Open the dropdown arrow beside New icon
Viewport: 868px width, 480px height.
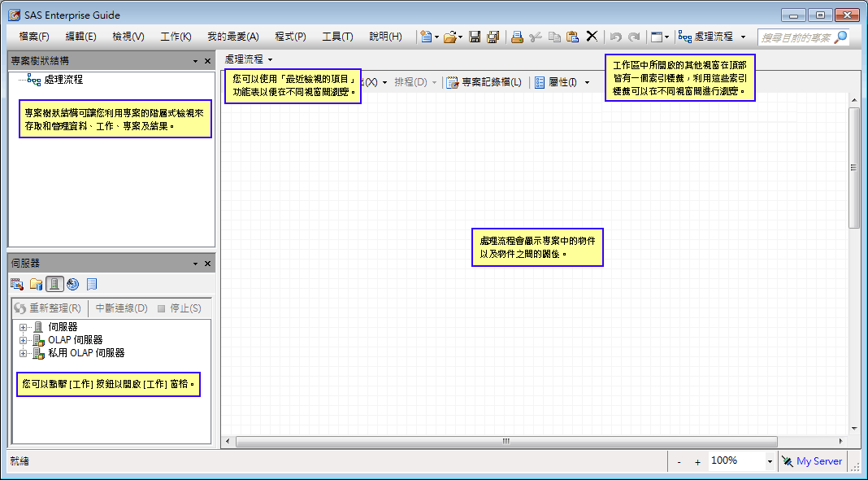coord(436,37)
